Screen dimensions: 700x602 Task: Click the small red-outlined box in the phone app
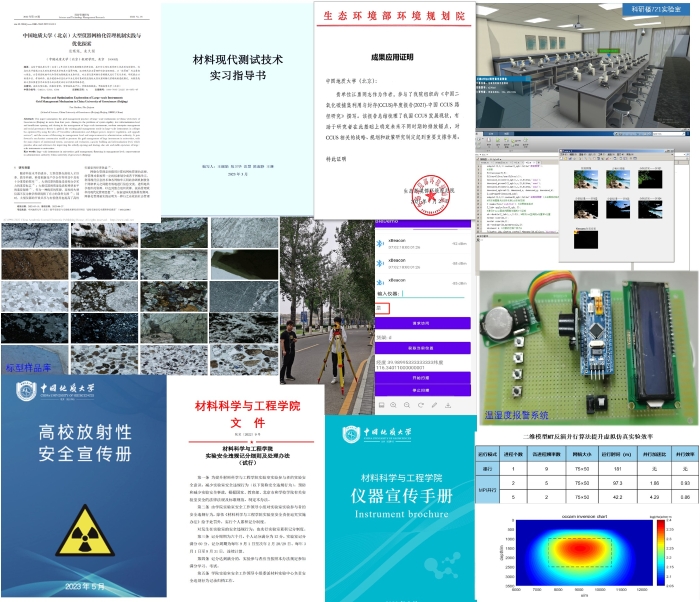383,308
